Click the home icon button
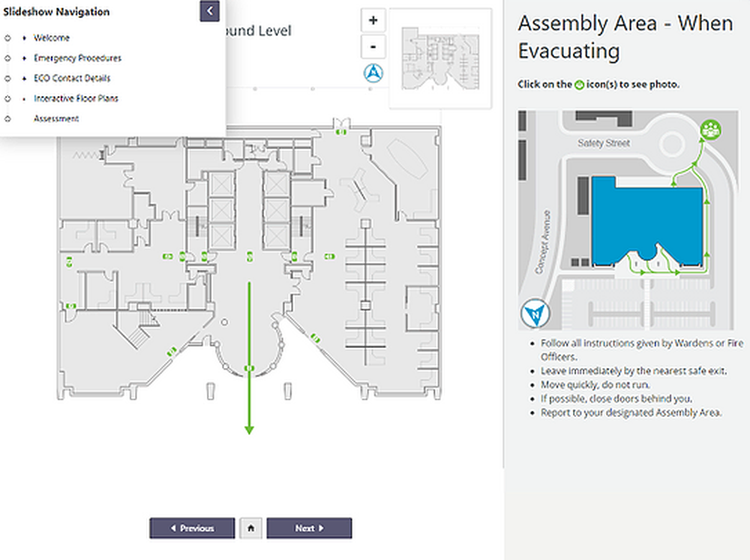Viewport: 750px width, 560px height. tap(250, 528)
